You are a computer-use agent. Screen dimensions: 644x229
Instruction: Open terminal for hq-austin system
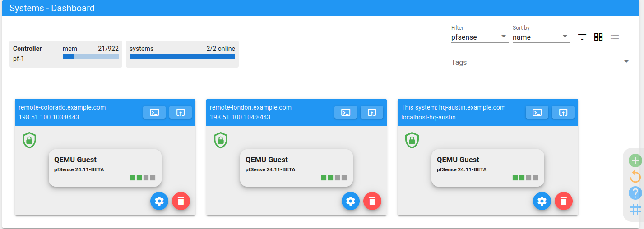coord(537,113)
